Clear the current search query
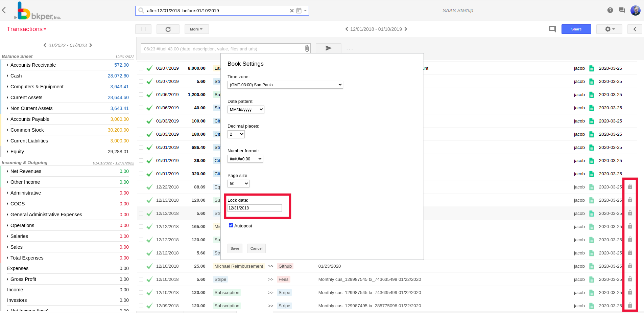The width and height of the screenshot is (644, 313). click(291, 10)
